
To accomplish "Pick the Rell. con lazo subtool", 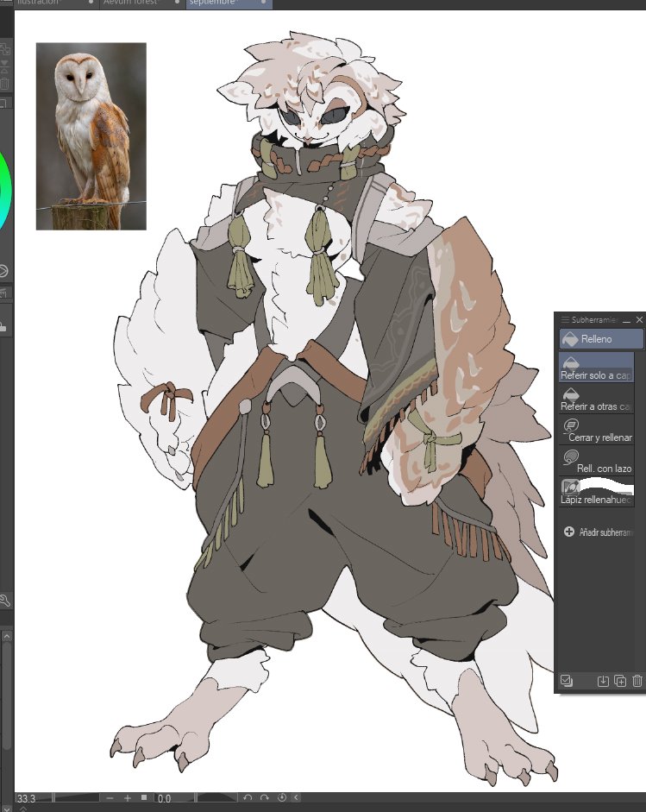I will pyautogui.click(x=596, y=461).
